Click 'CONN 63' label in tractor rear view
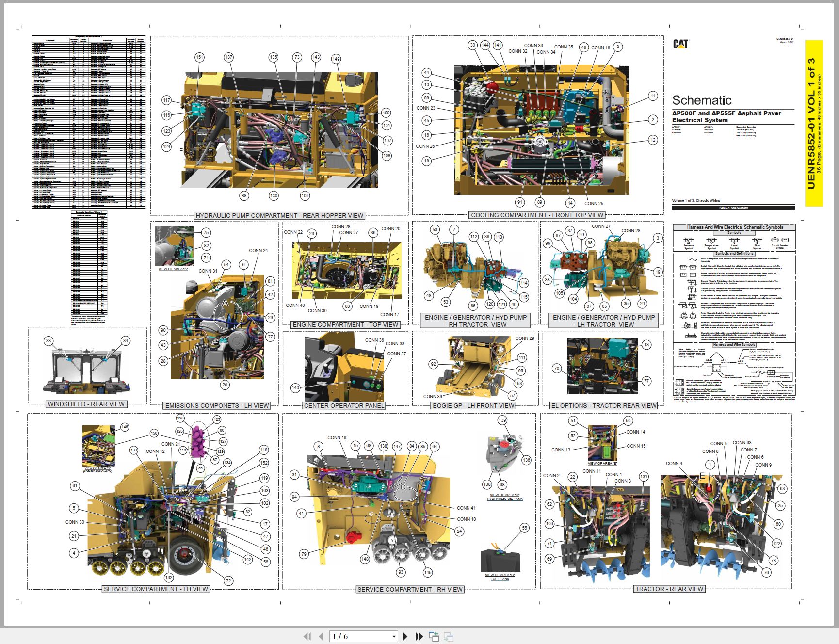The height and width of the screenshot is (644, 839). (742, 443)
